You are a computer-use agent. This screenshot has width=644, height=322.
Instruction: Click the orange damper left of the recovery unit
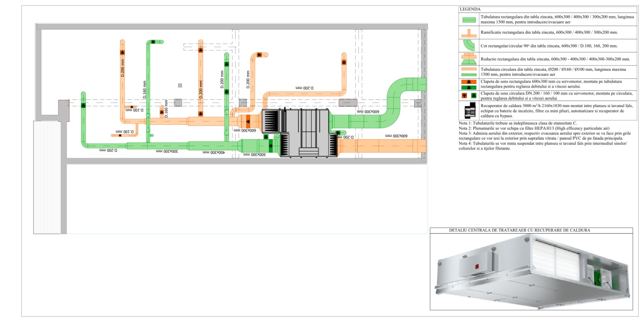point(248,121)
